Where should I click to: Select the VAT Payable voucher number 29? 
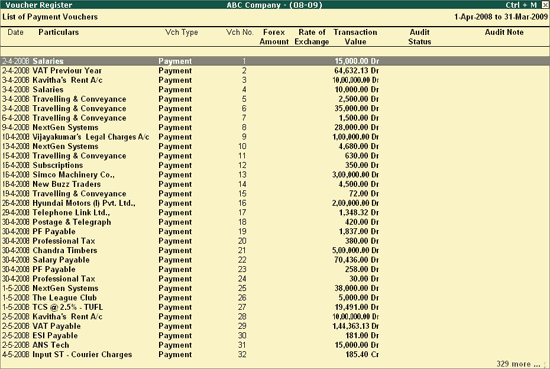pos(275,326)
